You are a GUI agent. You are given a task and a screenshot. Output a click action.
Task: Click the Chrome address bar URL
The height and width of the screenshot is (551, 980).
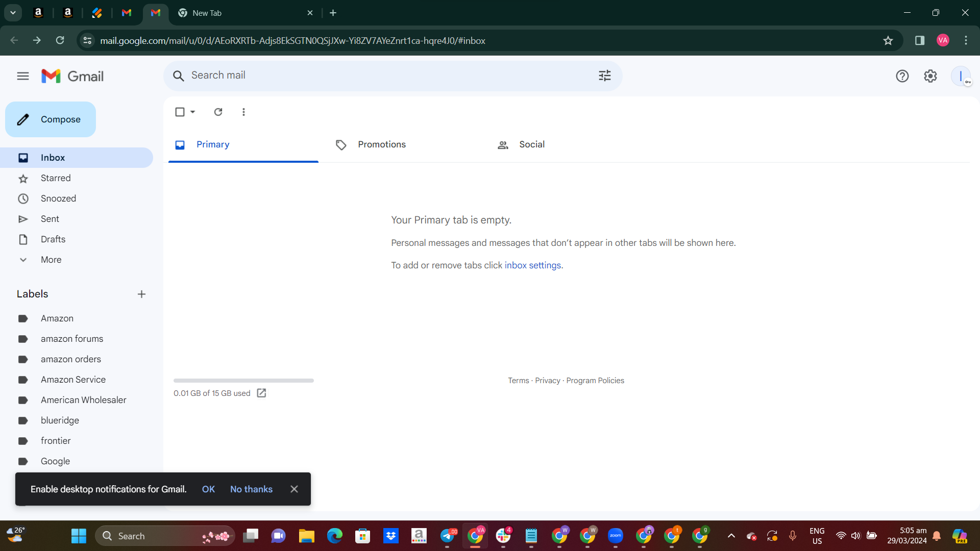tap(292, 40)
